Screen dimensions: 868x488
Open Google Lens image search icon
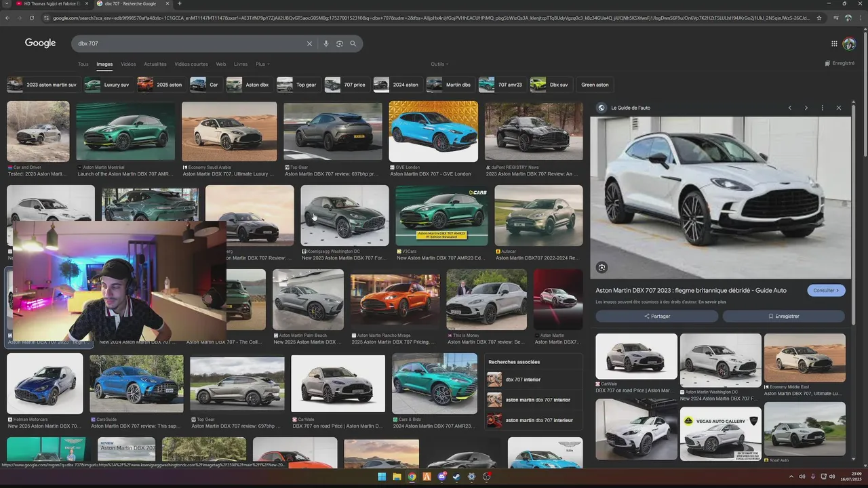[x=340, y=43]
